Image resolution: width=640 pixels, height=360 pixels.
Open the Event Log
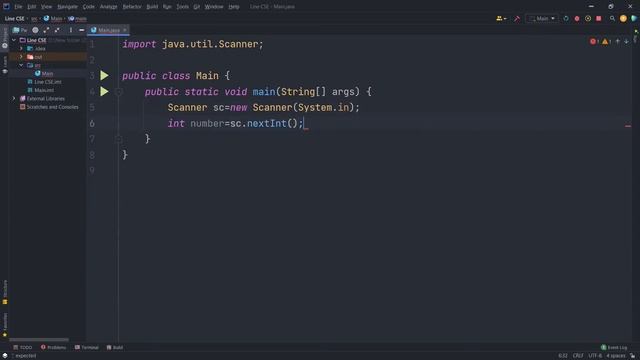click(614, 347)
